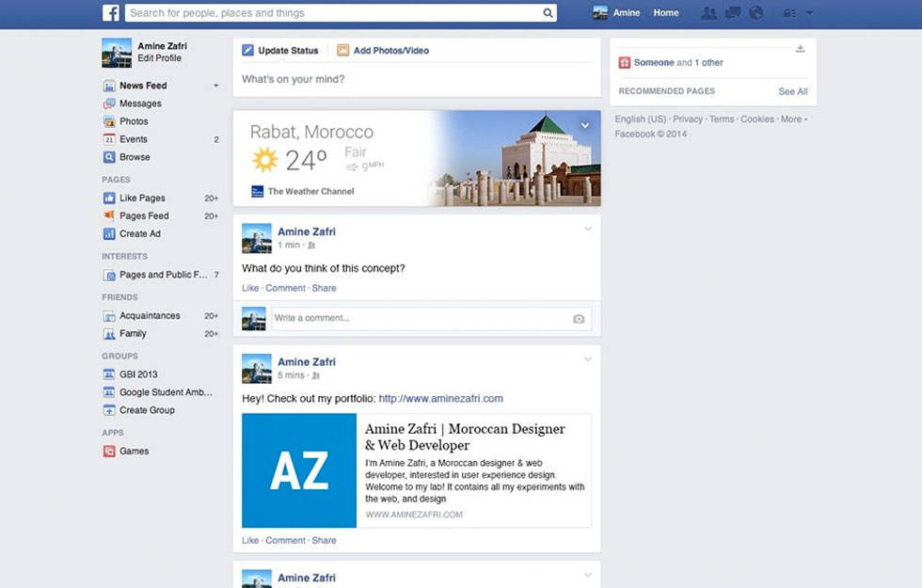
Task: Open options chevron on 'What do you think' post
Action: coord(588,230)
